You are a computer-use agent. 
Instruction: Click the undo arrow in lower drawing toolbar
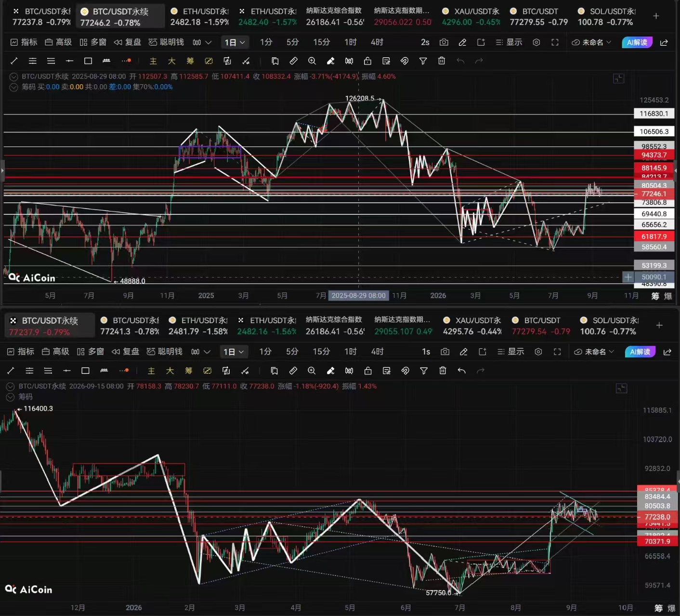[461, 370]
